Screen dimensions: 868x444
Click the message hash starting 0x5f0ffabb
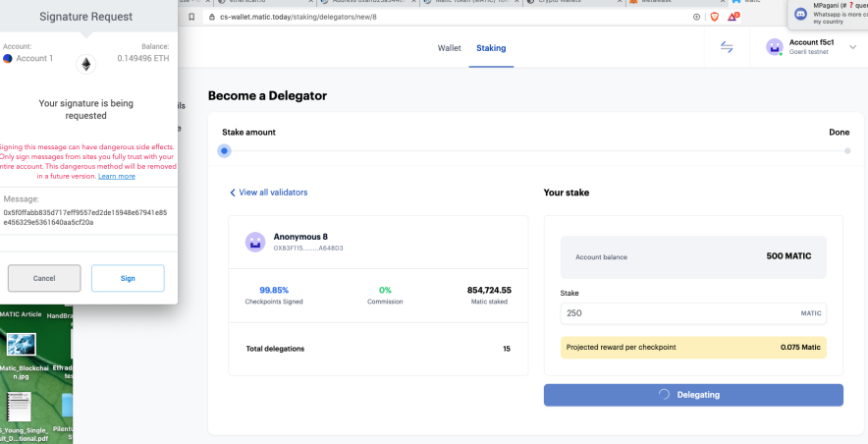click(85, 217)
